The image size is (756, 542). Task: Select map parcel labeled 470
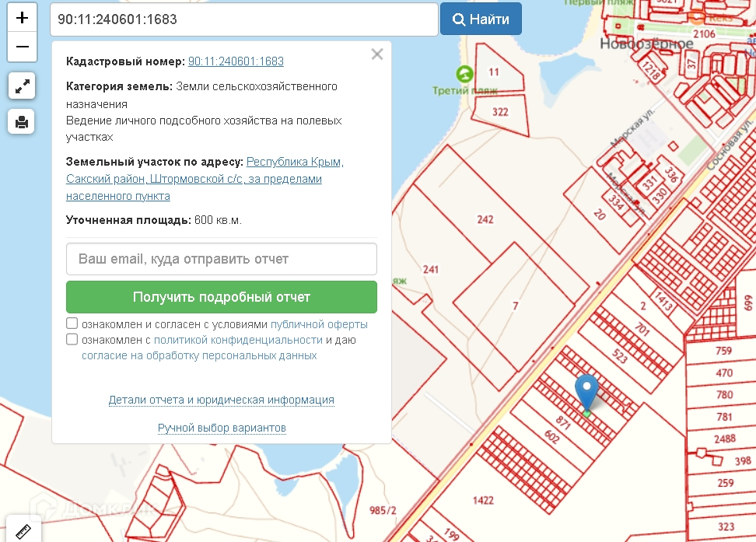coord(724,372)
